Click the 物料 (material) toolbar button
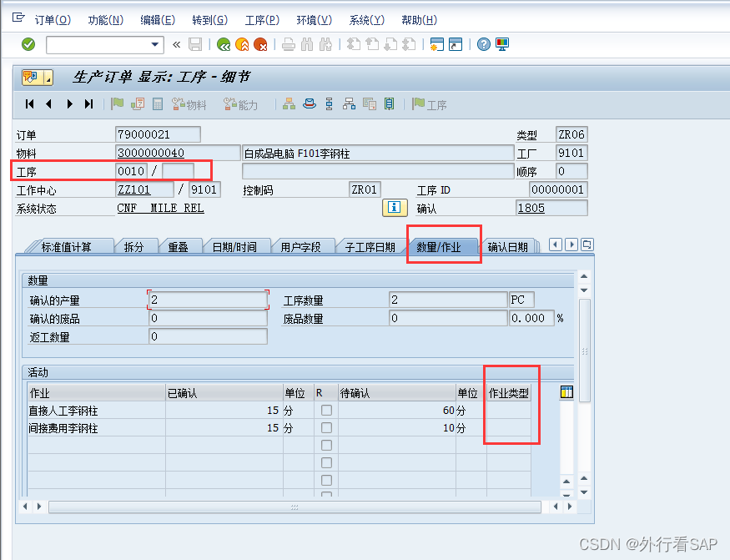 pyautogui.click(x=189, y=104)
